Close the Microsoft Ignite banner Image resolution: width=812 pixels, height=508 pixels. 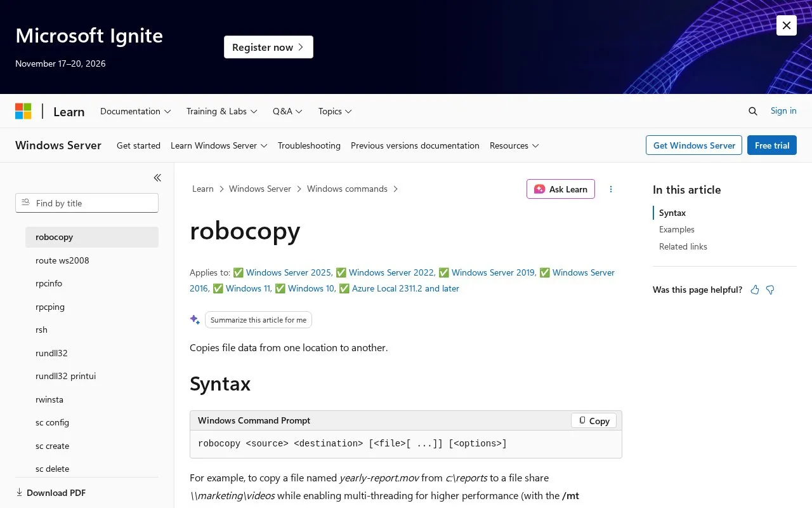coord(787,25)
